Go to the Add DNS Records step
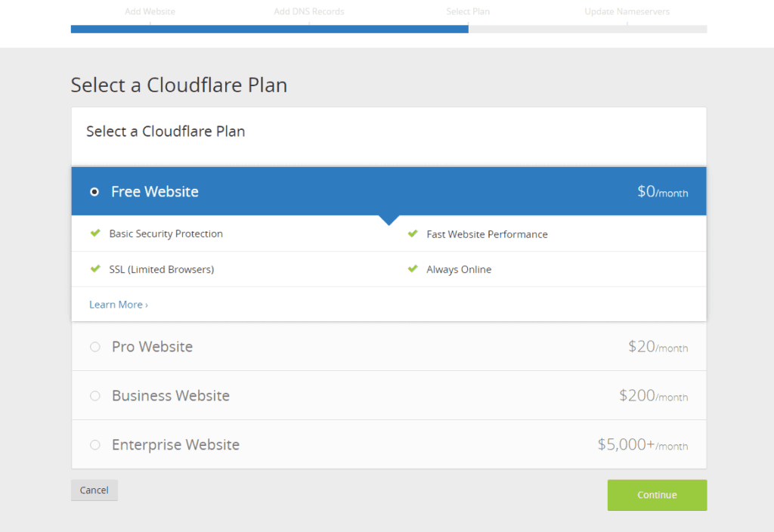Screen dimensions: 774x532 (309, 11)
